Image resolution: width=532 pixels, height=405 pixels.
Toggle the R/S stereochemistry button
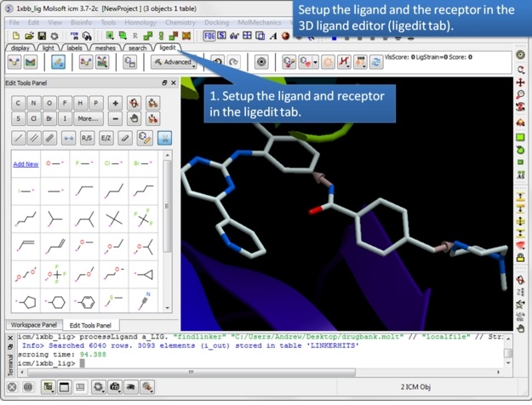pyautogui.click(x=87, y=137)
